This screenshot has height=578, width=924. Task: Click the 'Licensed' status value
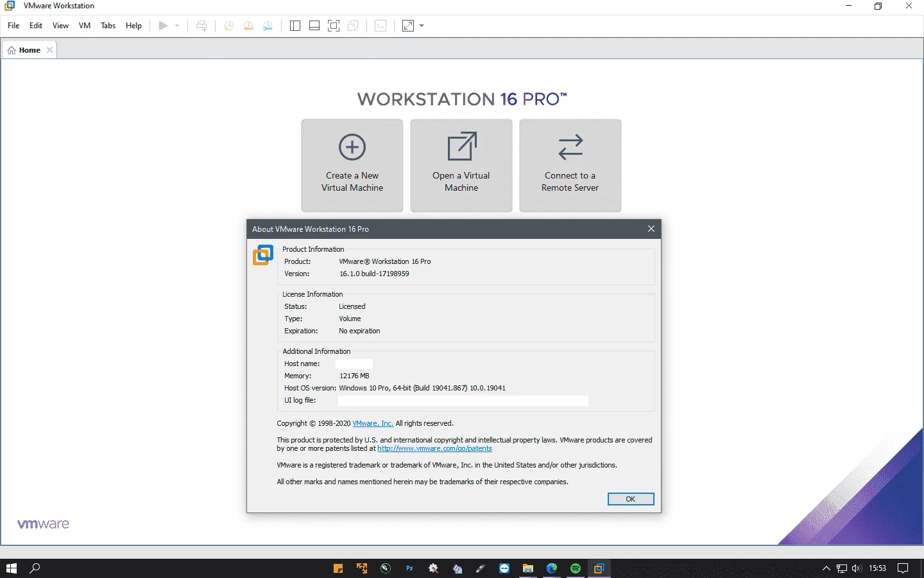coord(352,306)
